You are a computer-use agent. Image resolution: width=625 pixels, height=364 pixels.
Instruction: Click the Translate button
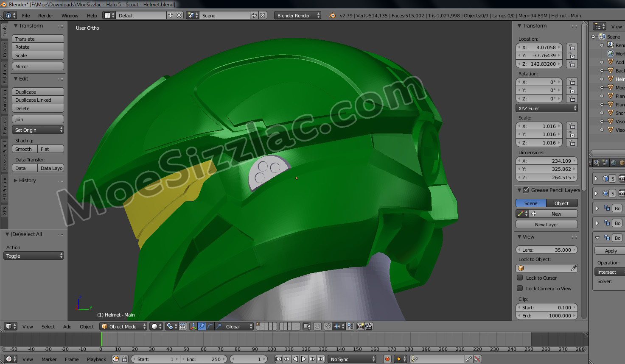click(x=38, y=39)
